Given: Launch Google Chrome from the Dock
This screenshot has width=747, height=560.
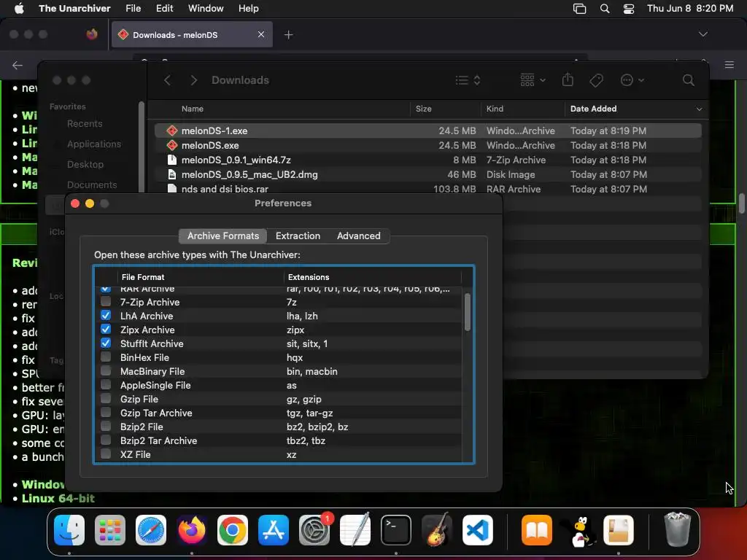Looking at the screenshot, I should coord(233,530).
